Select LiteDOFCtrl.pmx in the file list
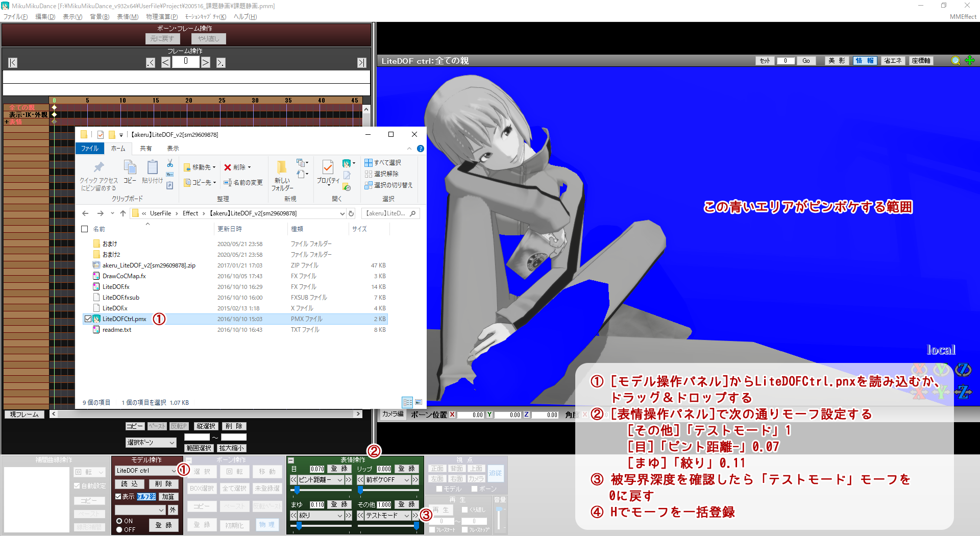The height and width of the screenshot is (536, 980). 125,319
